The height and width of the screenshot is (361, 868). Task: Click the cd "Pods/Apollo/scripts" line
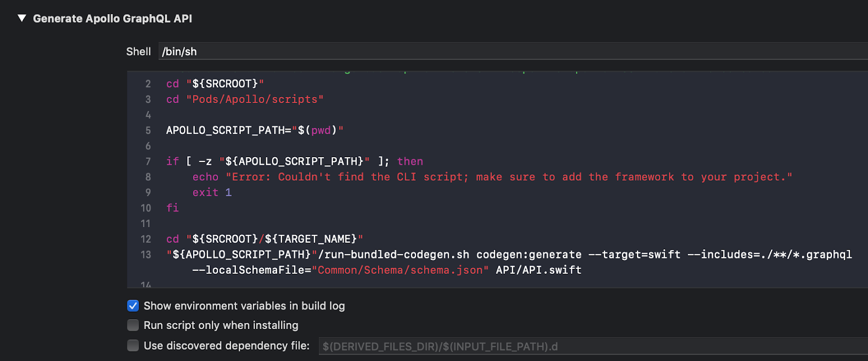[x=245, y=100]
